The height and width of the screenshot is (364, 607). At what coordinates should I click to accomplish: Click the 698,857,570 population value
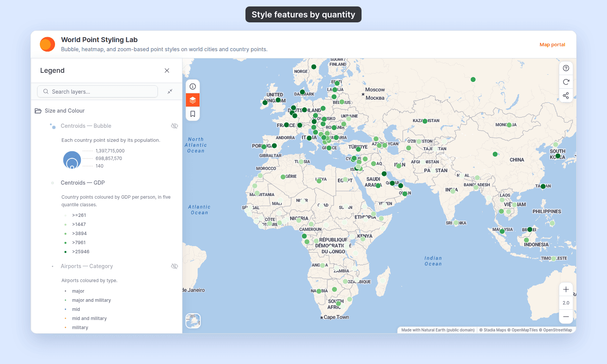[109, 158]
